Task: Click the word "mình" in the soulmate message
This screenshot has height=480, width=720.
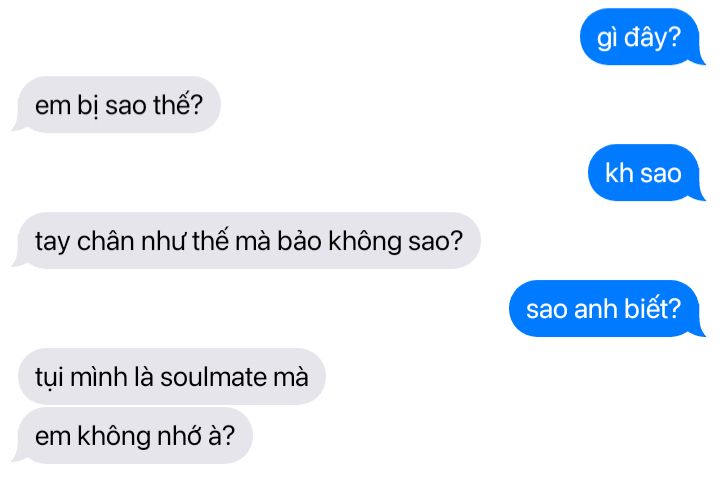Action: (x=99, y=378)
